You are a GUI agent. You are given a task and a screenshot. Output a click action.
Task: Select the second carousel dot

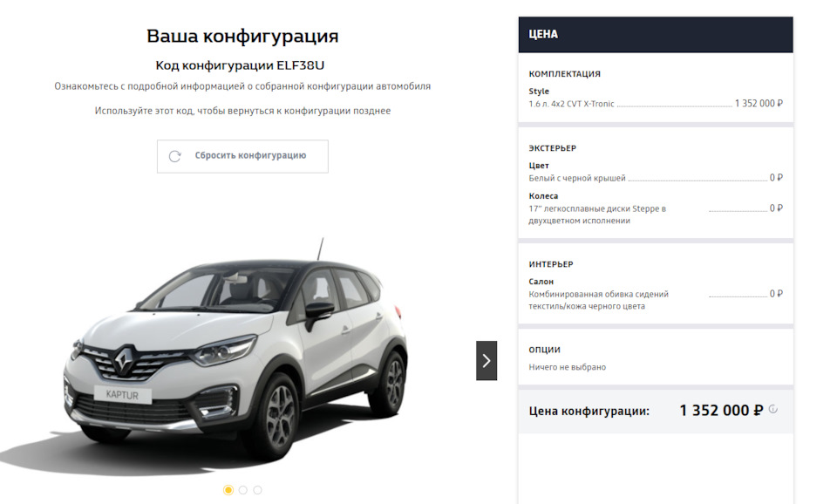tap(243, 489)
